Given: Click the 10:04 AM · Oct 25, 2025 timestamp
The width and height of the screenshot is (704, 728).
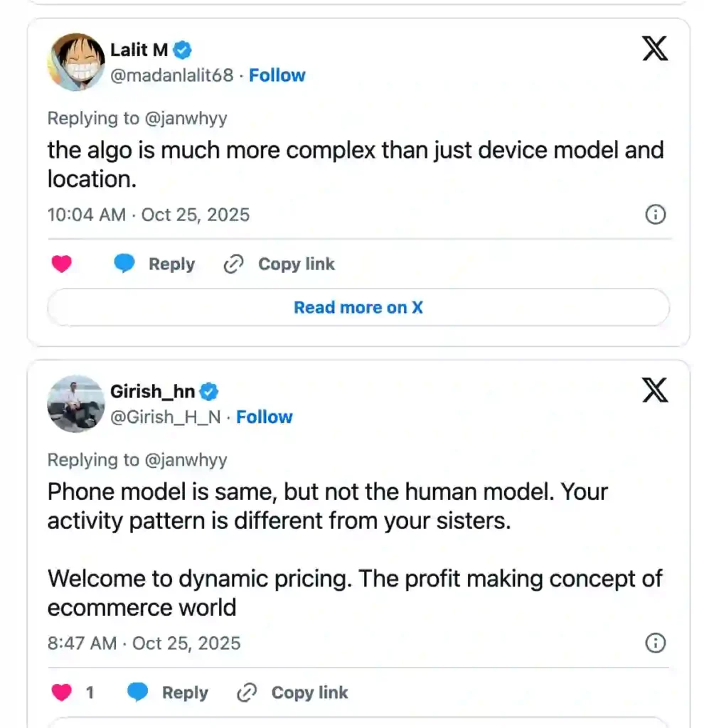Looking at the screenshot, I should [x=149, y=215].
